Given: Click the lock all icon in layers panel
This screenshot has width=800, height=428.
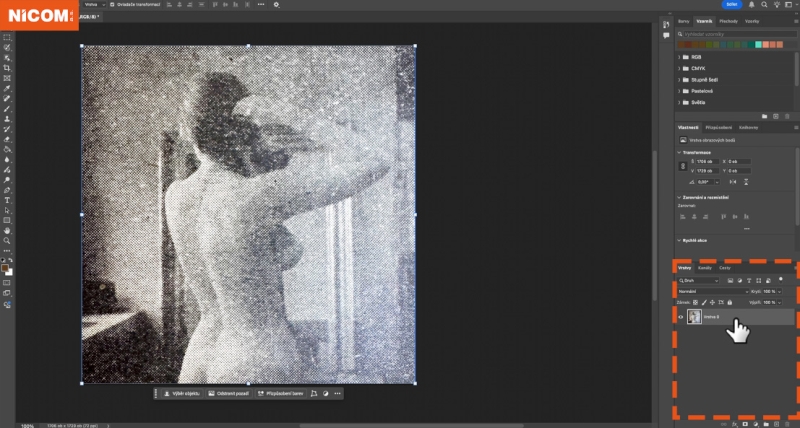Looking at the screenshot, I should pyautogui.click(x=729, y=302).
